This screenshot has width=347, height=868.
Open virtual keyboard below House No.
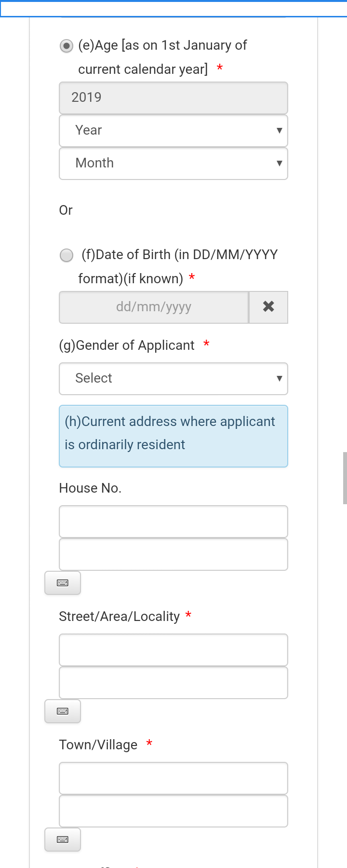63,583
